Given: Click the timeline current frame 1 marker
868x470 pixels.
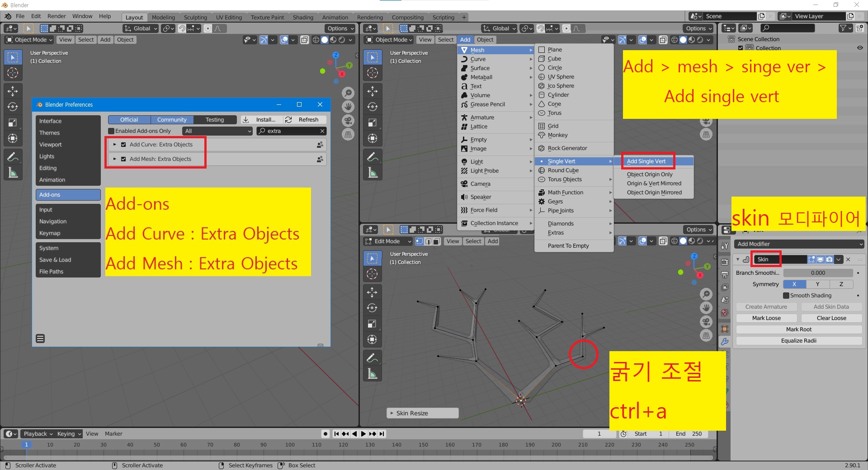Looking at the screenshot, I should (x=26, y=445).
